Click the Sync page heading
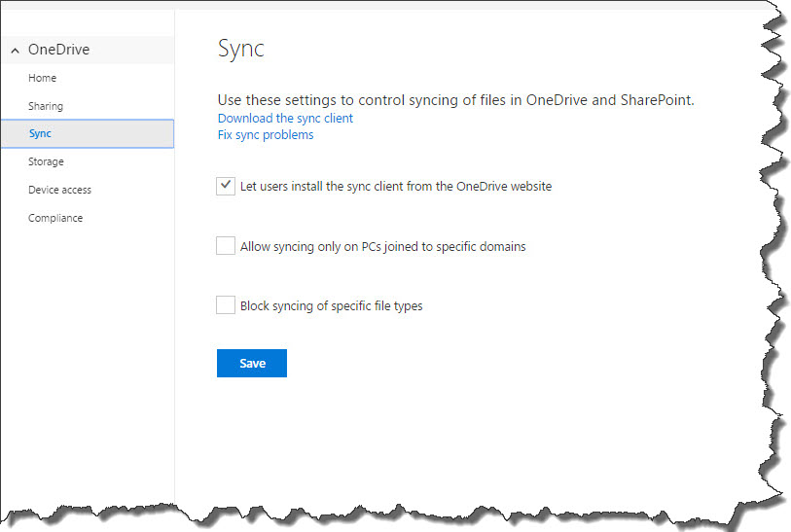The image size is (791, 532). [240, 49]
